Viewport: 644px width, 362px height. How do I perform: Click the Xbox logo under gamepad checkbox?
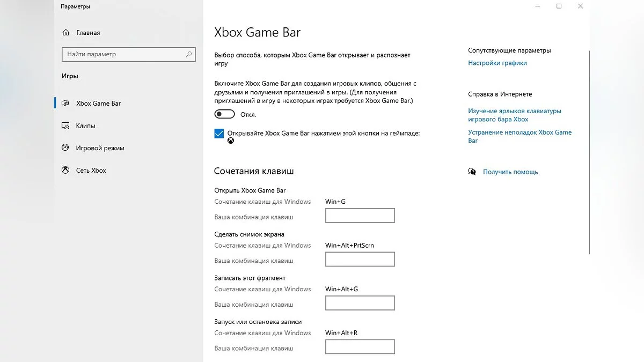point(231,141)
